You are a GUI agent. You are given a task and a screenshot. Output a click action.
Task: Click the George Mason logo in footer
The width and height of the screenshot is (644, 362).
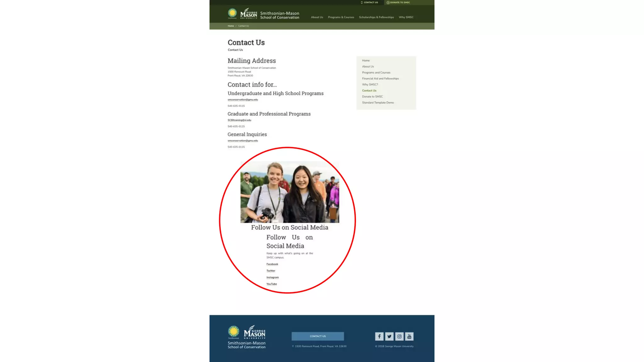pyautogui.click(x=255, y=332)
